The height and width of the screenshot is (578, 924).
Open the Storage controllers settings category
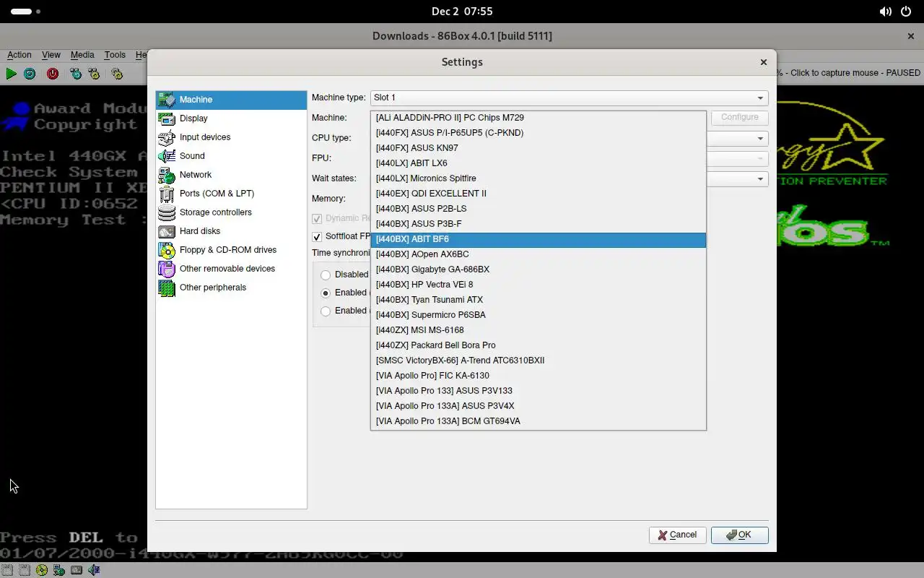[x=231, y=212]
